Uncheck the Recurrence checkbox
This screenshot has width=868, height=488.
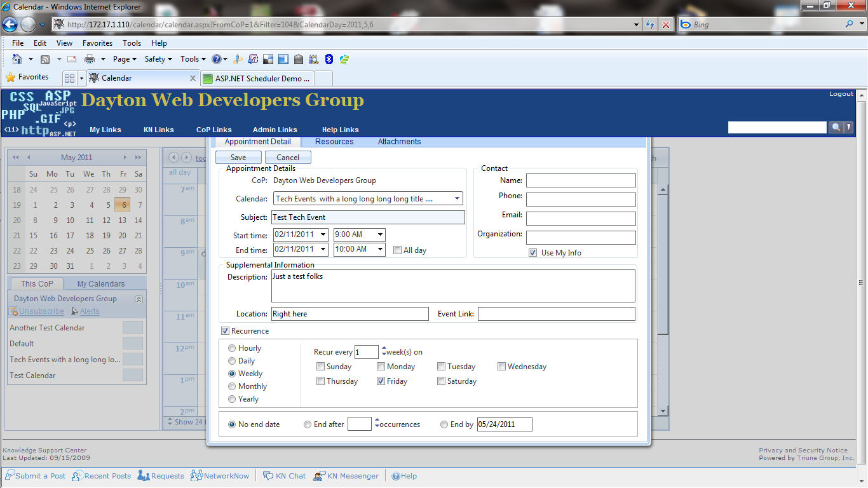[x=225, y=331]
